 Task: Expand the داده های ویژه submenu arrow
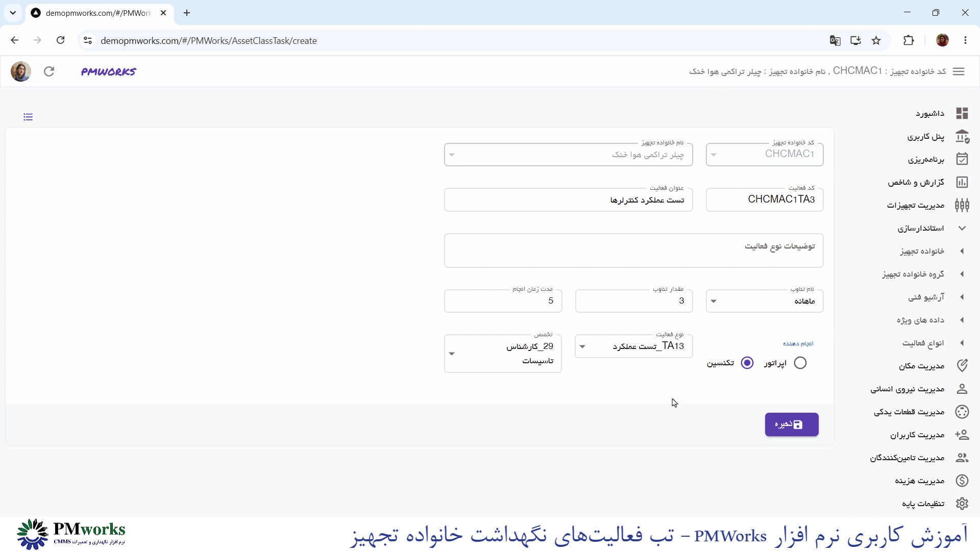[x=962, y=320]
